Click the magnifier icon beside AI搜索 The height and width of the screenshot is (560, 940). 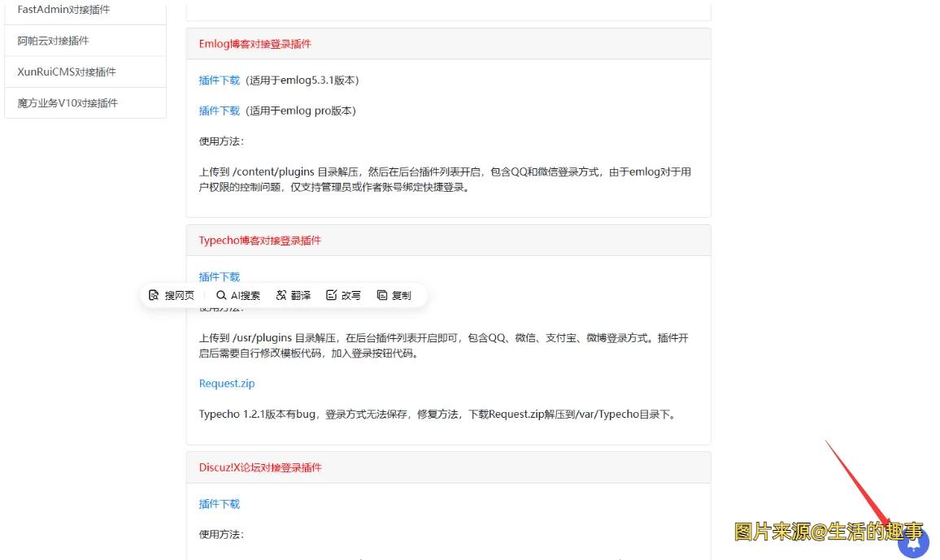coord(220,295)
